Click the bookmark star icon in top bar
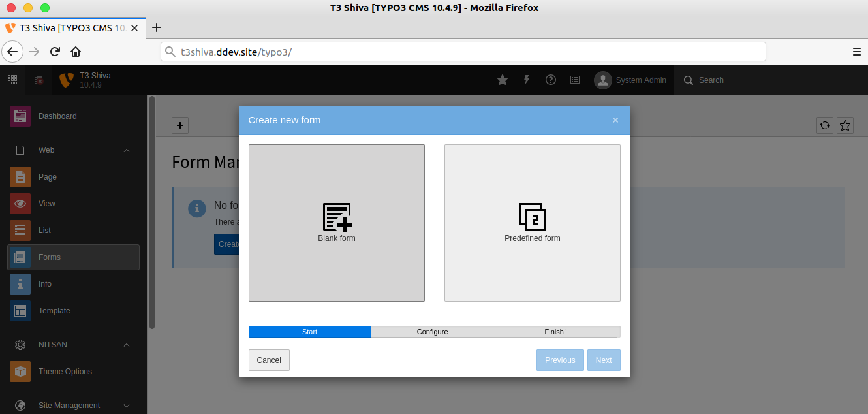Viewport: 868px width, 414px height. [x=502, y=80]
